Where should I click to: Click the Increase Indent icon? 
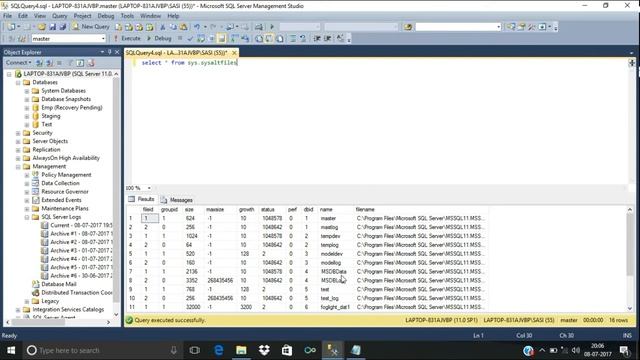(x=327, y=38)
